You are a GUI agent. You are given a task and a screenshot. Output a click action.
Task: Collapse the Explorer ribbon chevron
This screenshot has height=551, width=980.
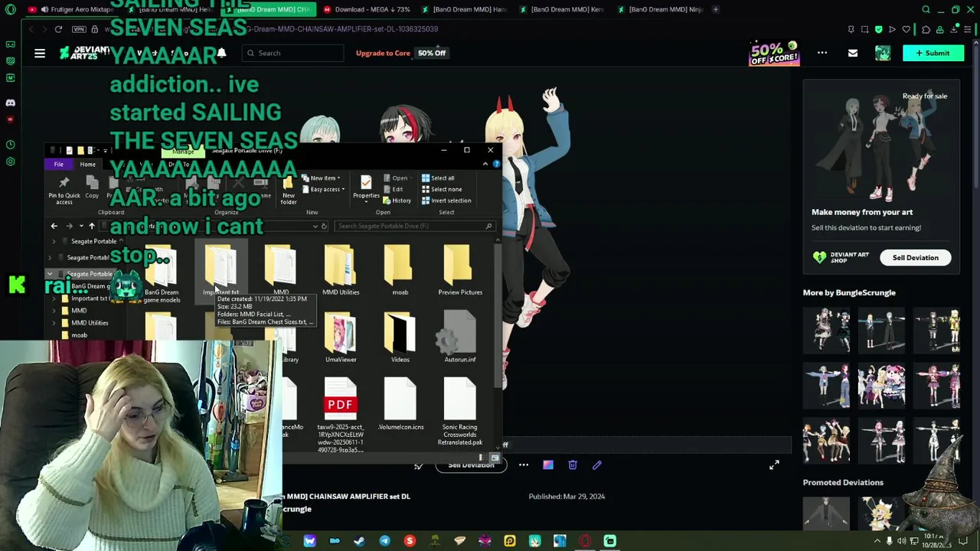click(487, 165)
